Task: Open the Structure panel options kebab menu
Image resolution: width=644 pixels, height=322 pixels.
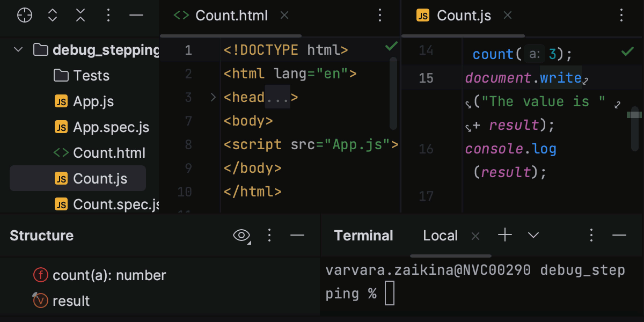Action: [269, 235]
